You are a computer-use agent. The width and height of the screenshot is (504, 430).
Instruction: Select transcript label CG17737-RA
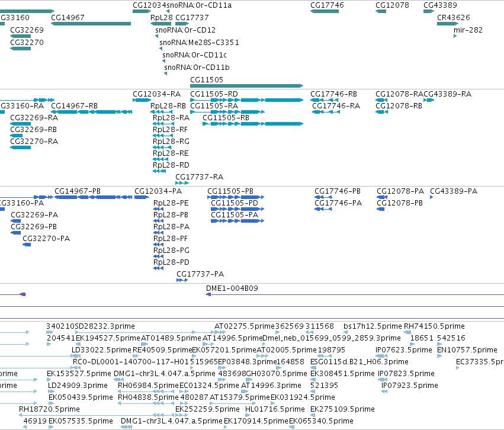[199, 177]
